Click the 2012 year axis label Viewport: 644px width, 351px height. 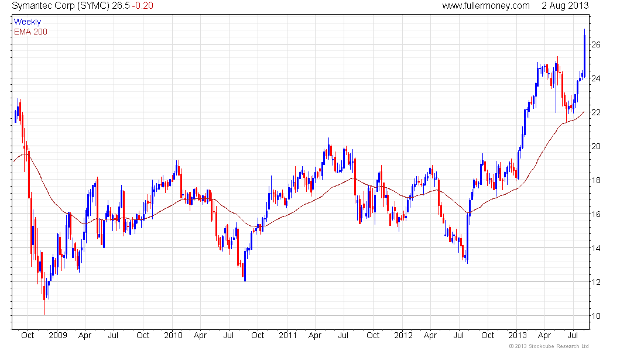pyautogui.click(x=403, y=335)
